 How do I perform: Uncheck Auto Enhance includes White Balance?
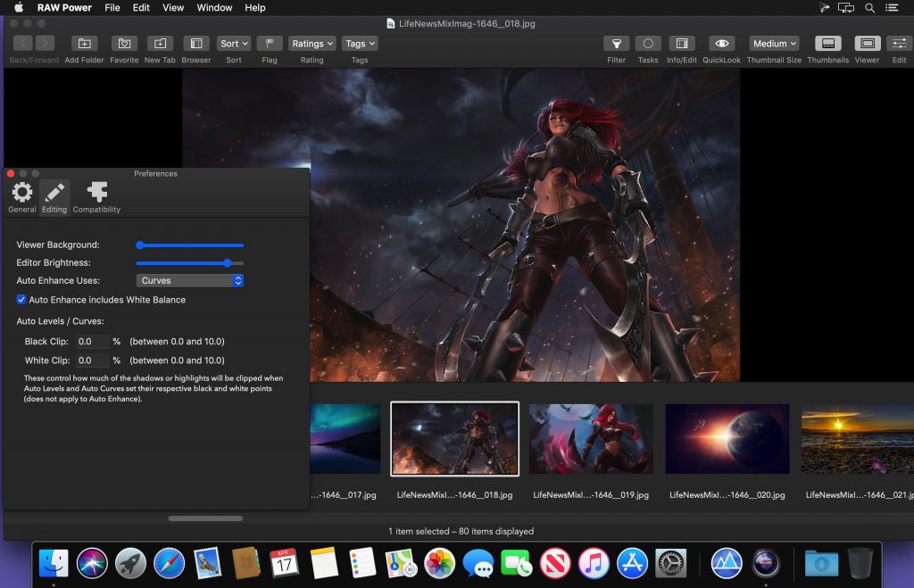point(21,300)
